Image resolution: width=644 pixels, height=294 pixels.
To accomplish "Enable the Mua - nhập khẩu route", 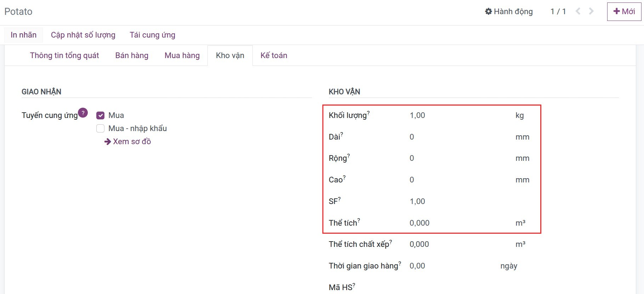I will point(101,128).
